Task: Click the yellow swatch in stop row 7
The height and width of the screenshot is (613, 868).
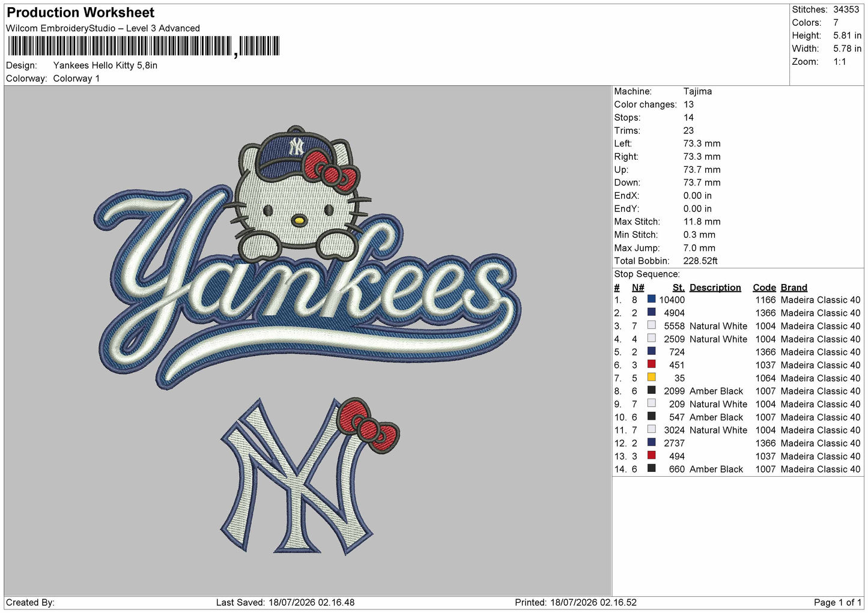Action: click(x=651, y=377)
